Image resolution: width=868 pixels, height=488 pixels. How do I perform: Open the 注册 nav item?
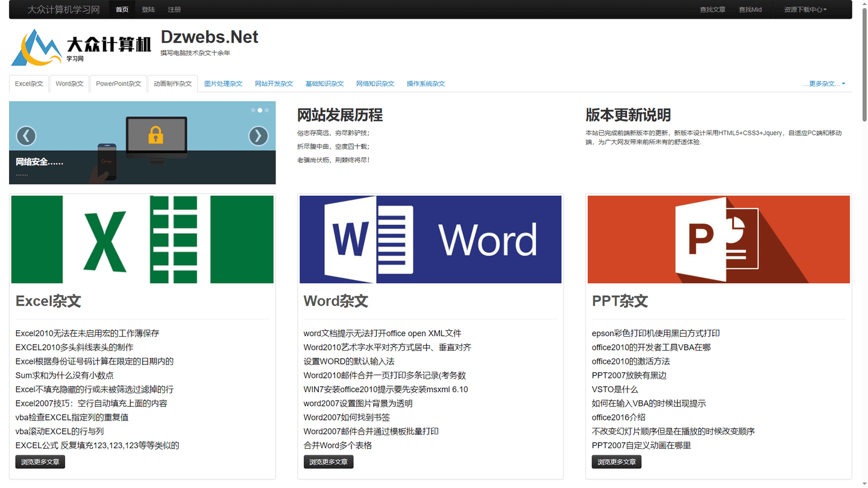click(174, 10)
